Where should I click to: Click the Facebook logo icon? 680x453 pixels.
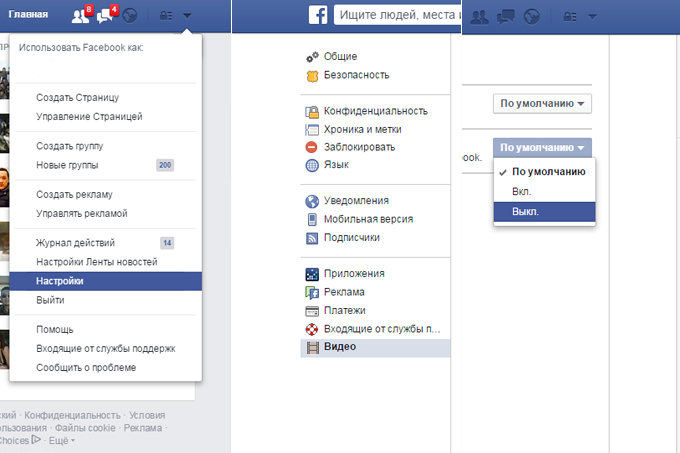(318, 15)
